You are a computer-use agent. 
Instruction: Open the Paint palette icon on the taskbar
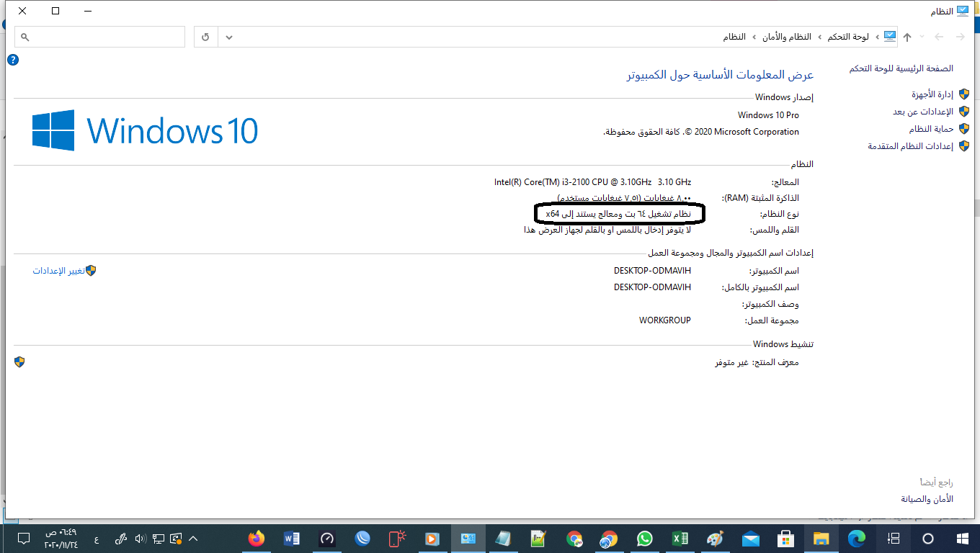coord(714,539)
